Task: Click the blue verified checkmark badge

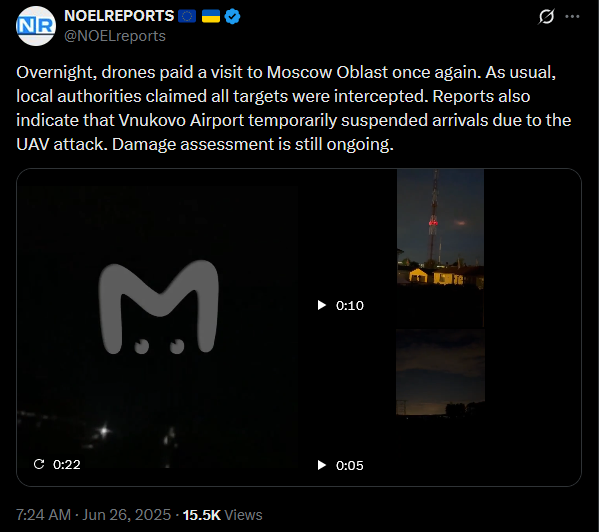Action: (232, 16)
